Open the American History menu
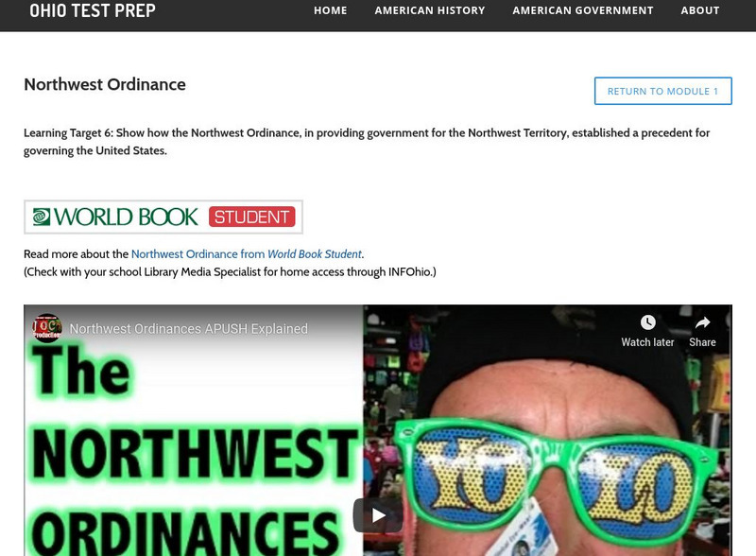The height and width of the screenshot is (556, 756). click(x=430, y=10)
